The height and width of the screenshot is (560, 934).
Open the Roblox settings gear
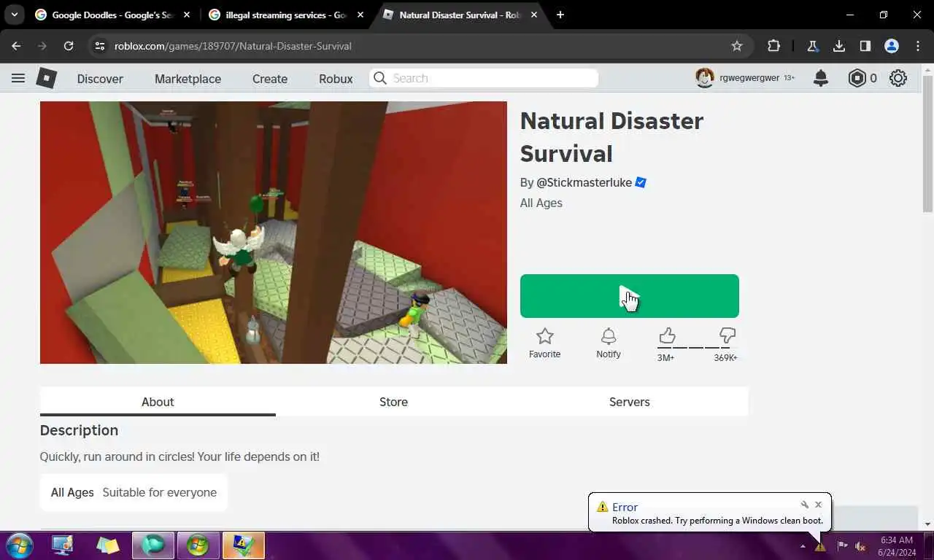[x=898, y=78]
